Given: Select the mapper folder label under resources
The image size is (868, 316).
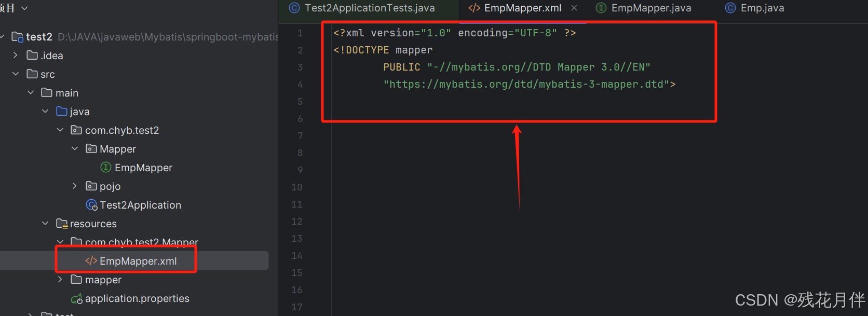Looking at the screenshot, I should (x=103, y=280).
